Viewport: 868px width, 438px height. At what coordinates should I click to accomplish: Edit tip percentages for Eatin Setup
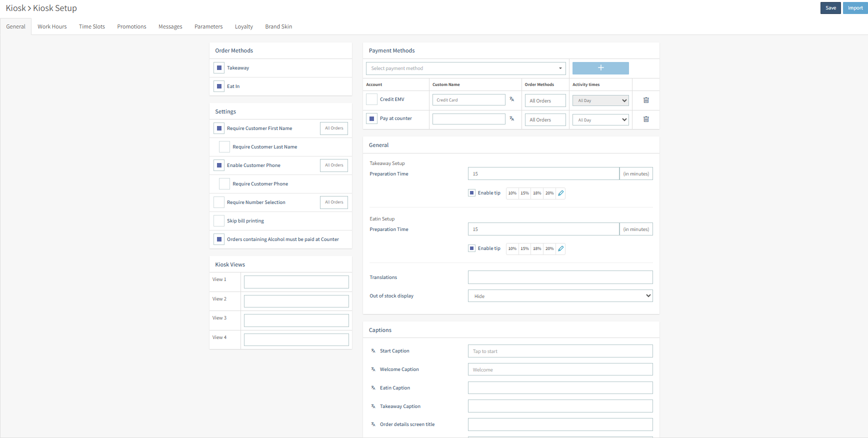tap(560, 248)
